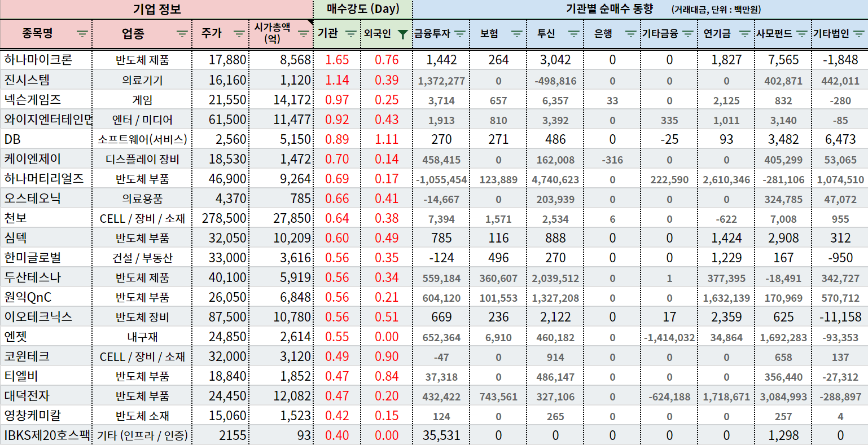The image size is (868, 445).
Task: Select the IBKS제20호스팩 stock name cell
Action: (46, 435)
